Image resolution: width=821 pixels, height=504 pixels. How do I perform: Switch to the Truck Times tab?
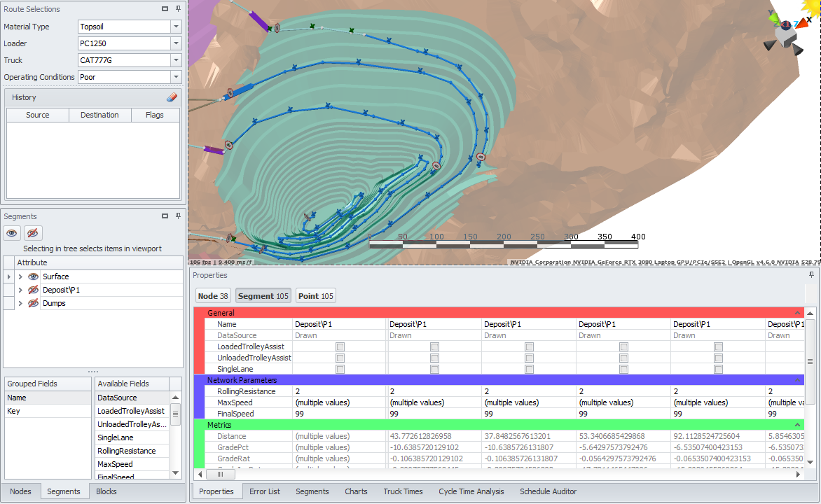403,491
